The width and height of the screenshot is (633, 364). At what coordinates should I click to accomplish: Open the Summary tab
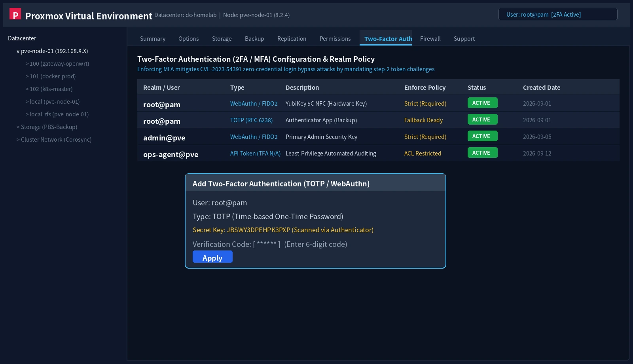click(153, 39)
